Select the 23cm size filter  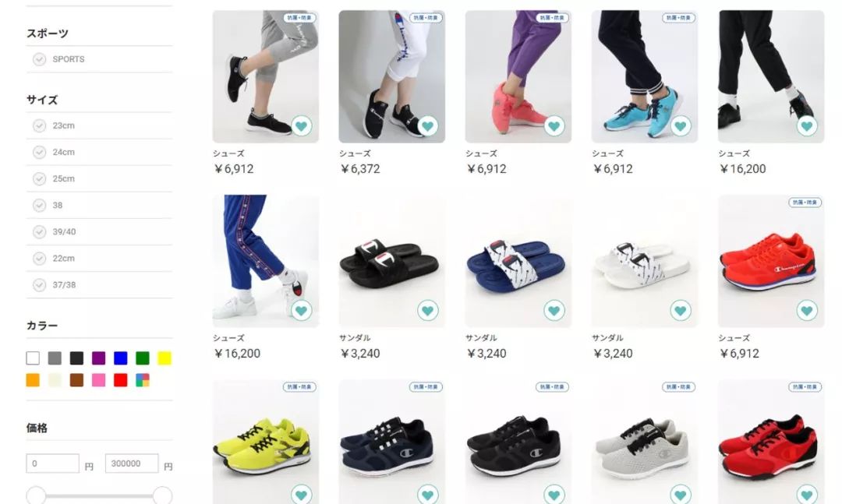(39, 125)
